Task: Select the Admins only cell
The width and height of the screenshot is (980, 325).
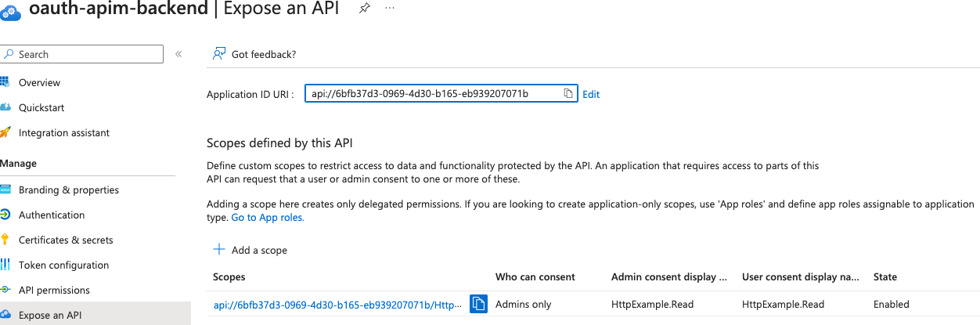Action: pos(523,304)
